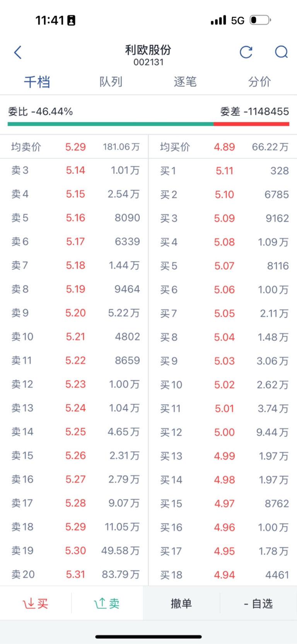Image resolution: width=297 pixels, height=644 pixels.
Task: Select the 千档 tab
Action: [x=37, y=82]
